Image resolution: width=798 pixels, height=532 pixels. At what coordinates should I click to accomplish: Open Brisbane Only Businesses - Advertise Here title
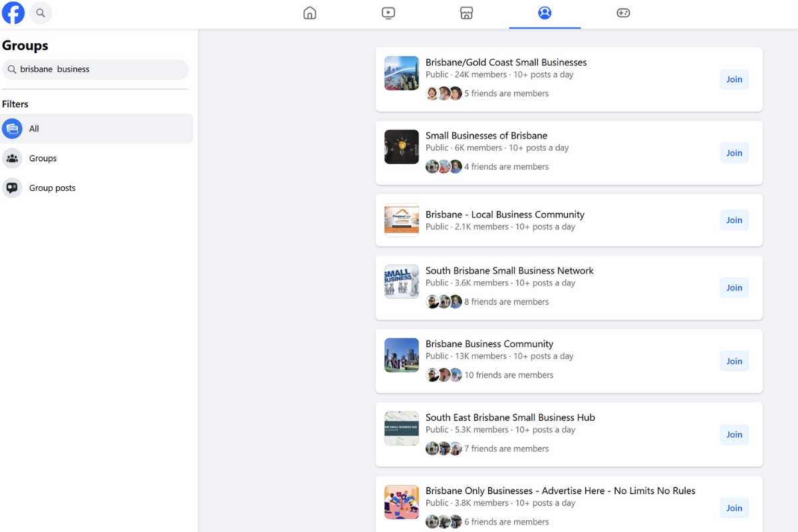pos(561,491)
